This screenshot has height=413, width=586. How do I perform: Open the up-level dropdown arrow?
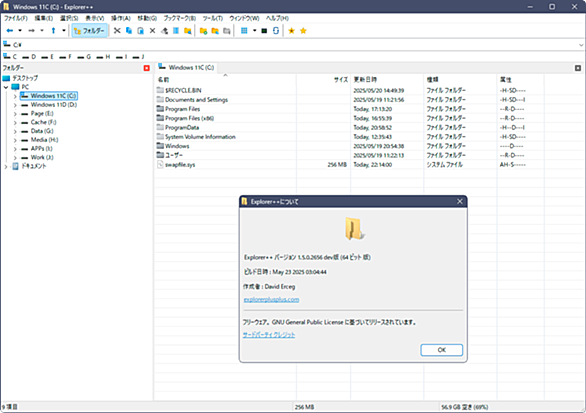click(x=64, y=31)
